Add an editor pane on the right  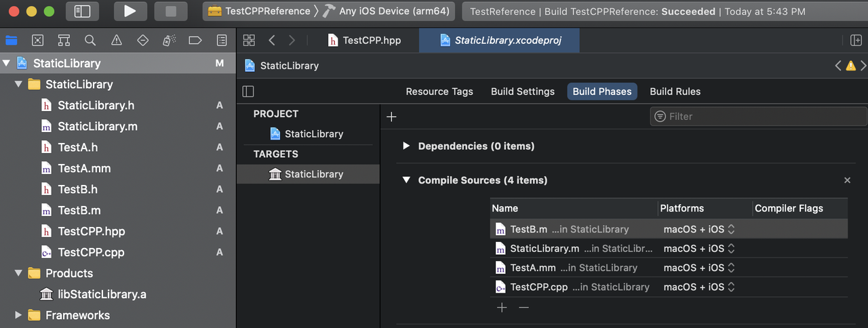(856, 41)
